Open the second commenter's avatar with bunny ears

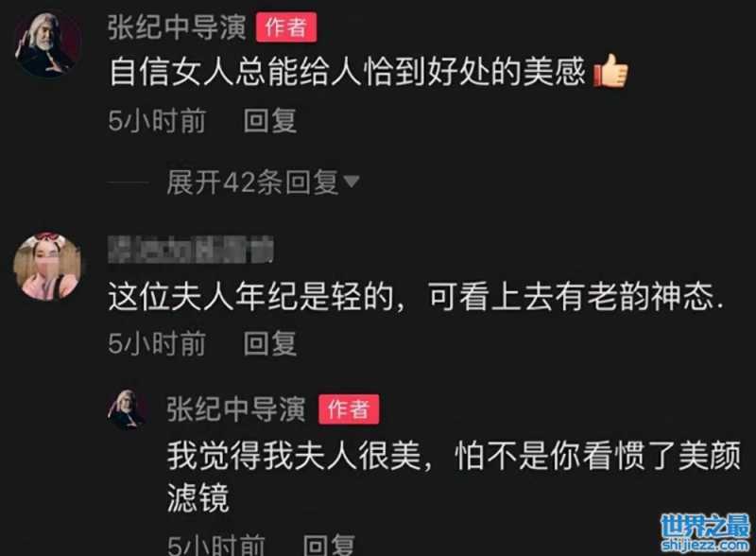46,267
